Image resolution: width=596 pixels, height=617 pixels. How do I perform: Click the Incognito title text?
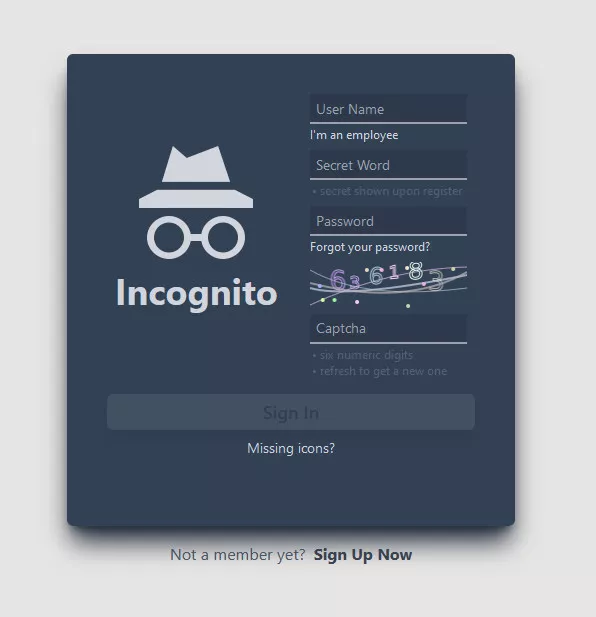(196, 294)
